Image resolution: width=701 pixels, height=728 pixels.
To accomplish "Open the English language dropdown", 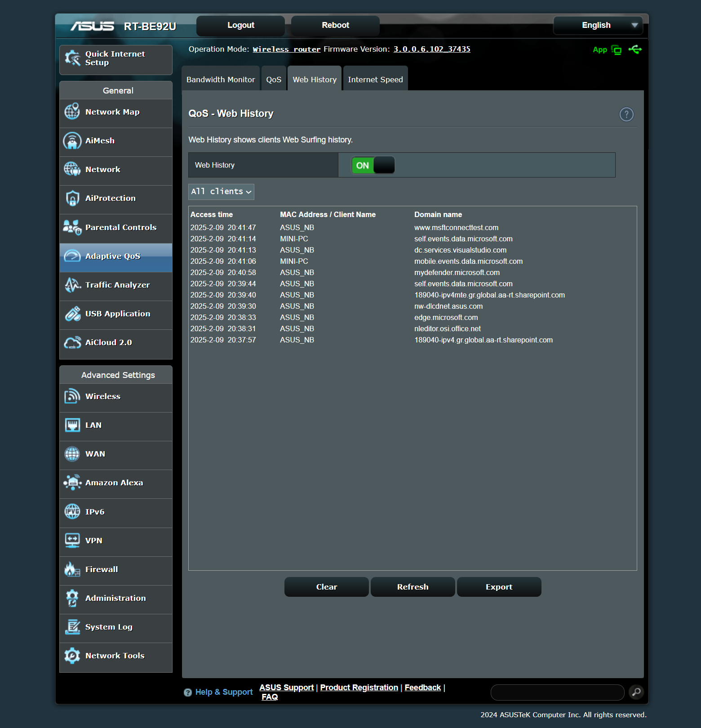I will [598, 25].
